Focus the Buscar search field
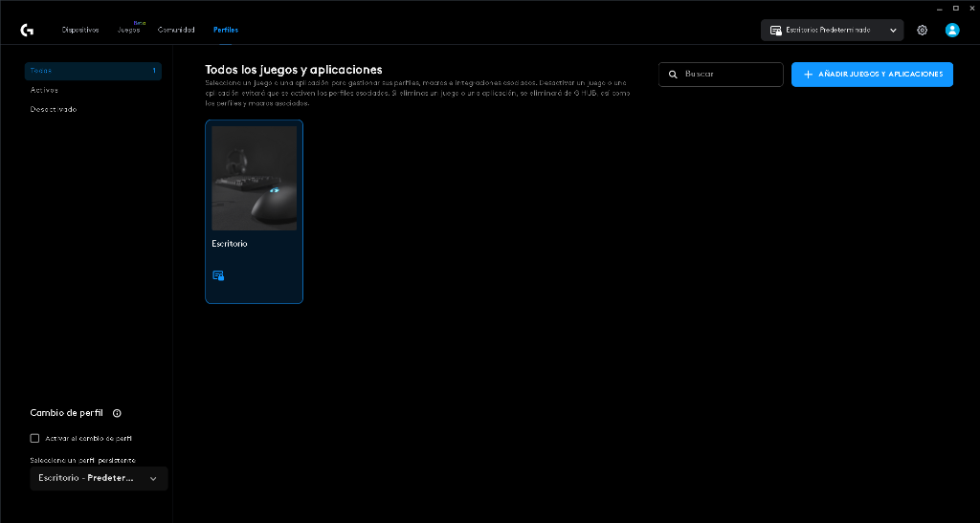Image resolution: width=980 pixels, height=523 pixels. click(x=721, y=75)
